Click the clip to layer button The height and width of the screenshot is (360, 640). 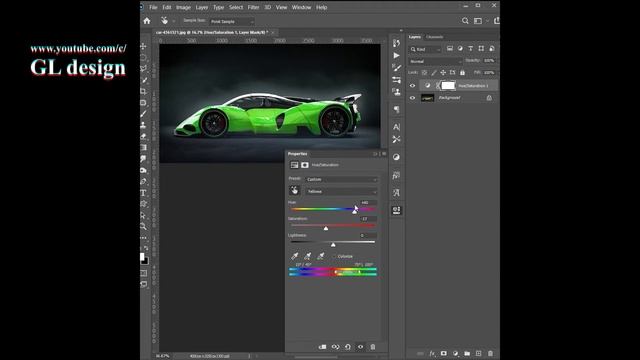322,347
